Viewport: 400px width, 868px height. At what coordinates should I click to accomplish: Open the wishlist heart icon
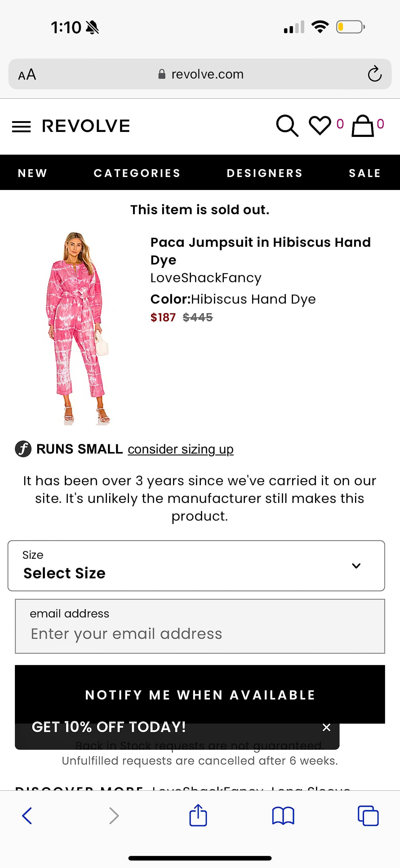pos(319,125)
